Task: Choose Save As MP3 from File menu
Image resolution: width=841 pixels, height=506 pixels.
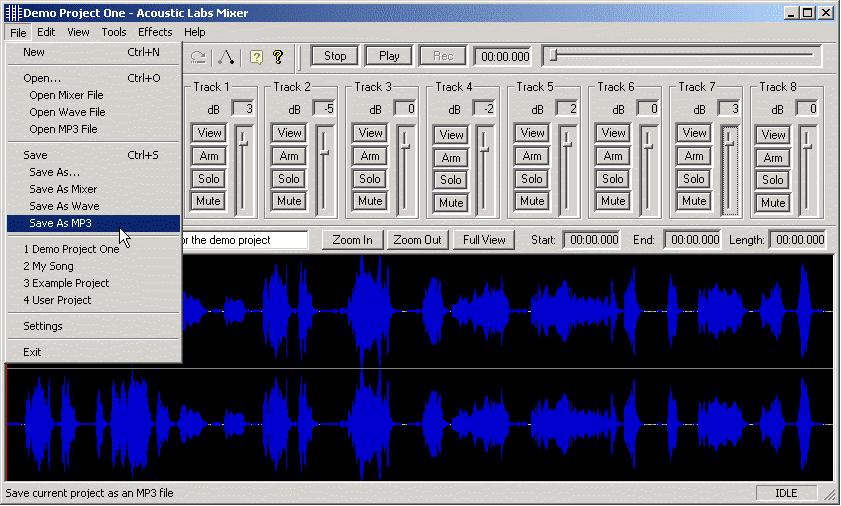Action: pos(93,223)
